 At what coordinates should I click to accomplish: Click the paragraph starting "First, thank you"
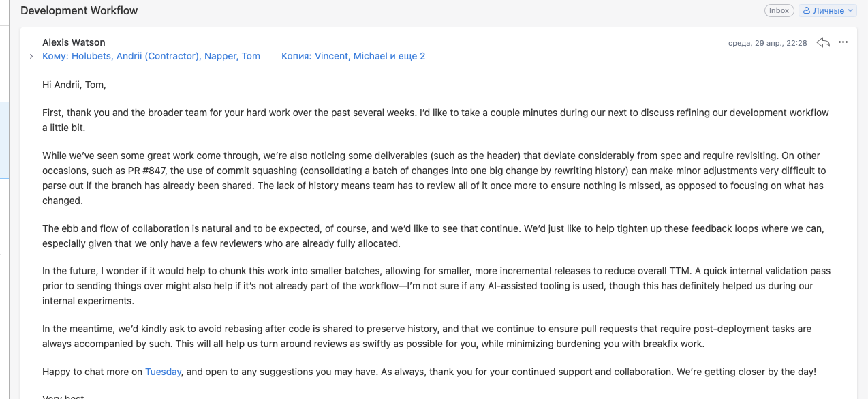point(435,120)
